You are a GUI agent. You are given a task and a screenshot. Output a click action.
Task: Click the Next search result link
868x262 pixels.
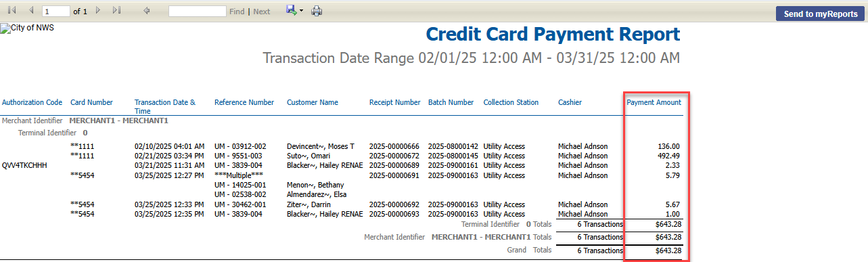coord(261,12)
